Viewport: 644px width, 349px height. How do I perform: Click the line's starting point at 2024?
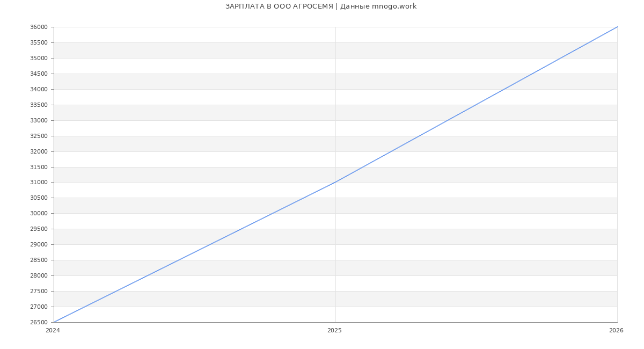point(54,322)
